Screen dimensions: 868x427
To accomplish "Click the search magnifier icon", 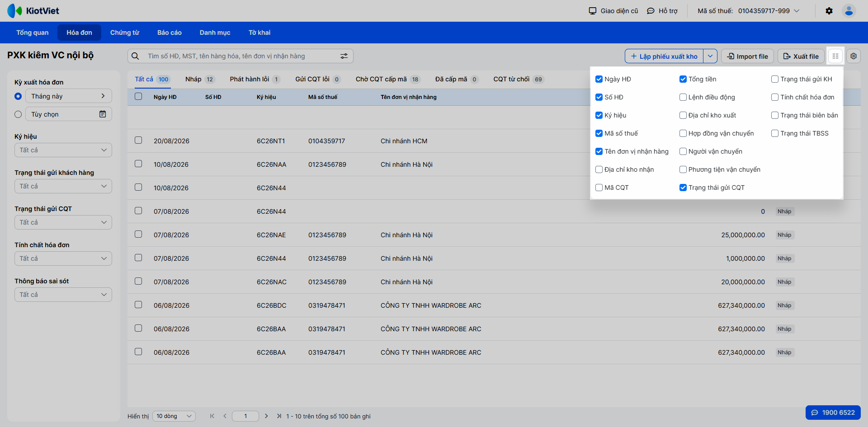I will tap(135, 56).
